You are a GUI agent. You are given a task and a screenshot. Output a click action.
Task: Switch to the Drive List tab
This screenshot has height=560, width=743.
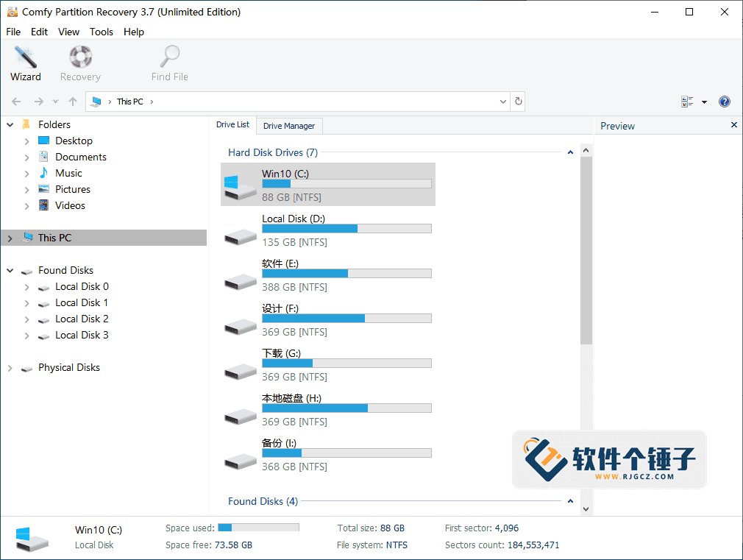pos(232,124)
